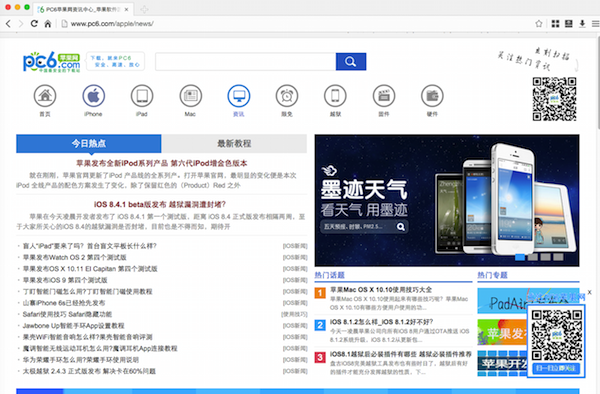Open the home (首页) house icon

pyautogui.click(x=45, y=96)
